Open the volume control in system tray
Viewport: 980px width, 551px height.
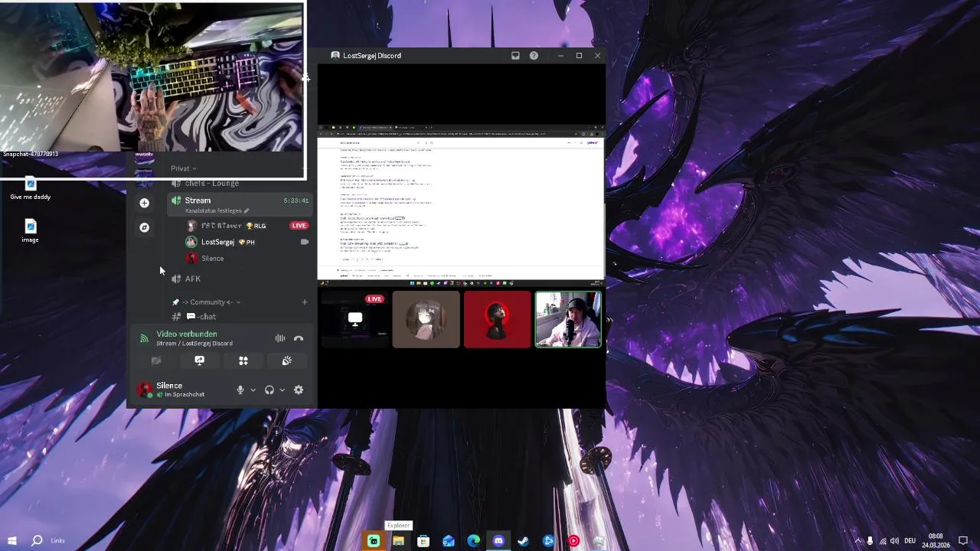coord(894,541)
